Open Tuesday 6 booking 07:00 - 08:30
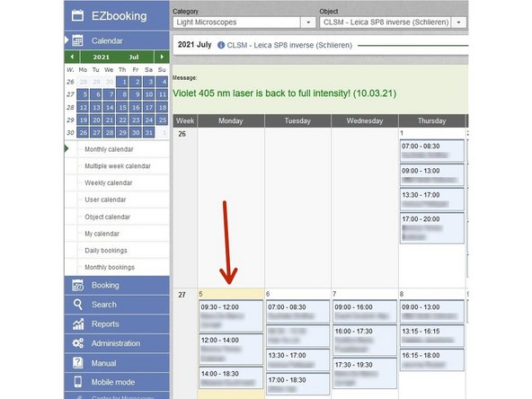Viewport: 532px width, 399px height. coord(297,311)
